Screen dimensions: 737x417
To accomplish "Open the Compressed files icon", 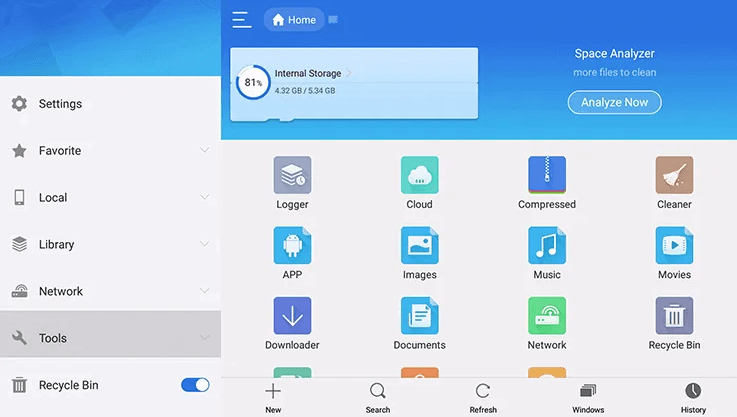I will tap(547, 175).
